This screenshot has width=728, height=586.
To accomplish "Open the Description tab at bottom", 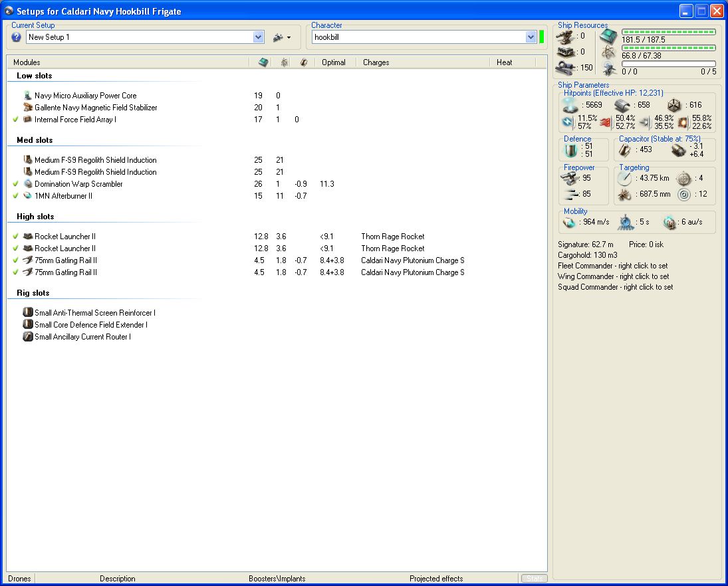I will tap(118, 579).
